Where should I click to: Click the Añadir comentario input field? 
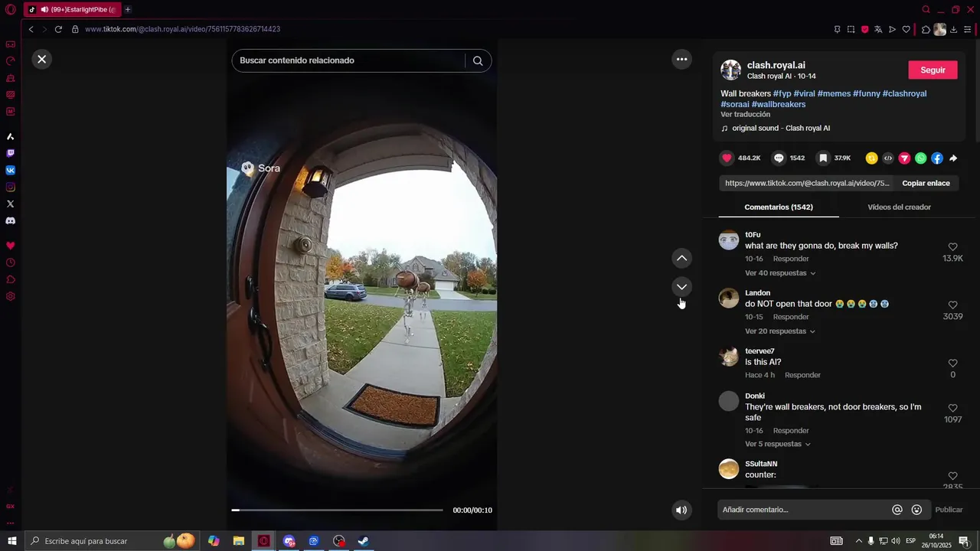pos(802,510)
